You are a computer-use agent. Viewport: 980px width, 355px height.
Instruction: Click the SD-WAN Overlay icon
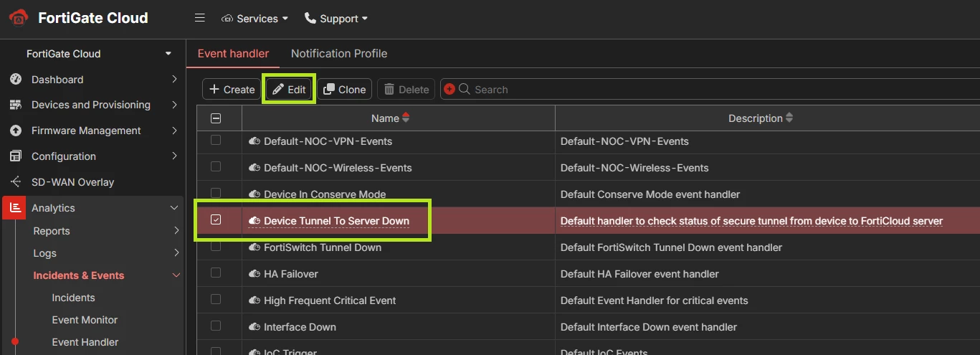[15, 182]
